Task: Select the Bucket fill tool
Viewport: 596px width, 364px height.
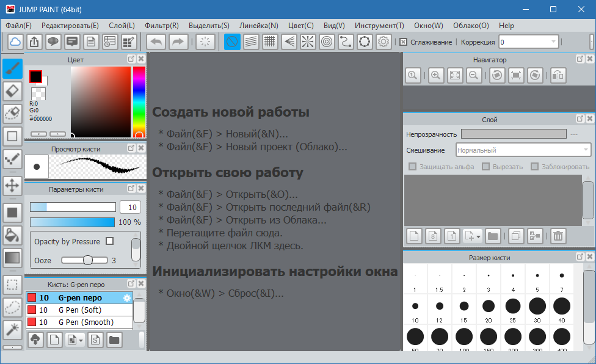Action: [x=13, y=235]
